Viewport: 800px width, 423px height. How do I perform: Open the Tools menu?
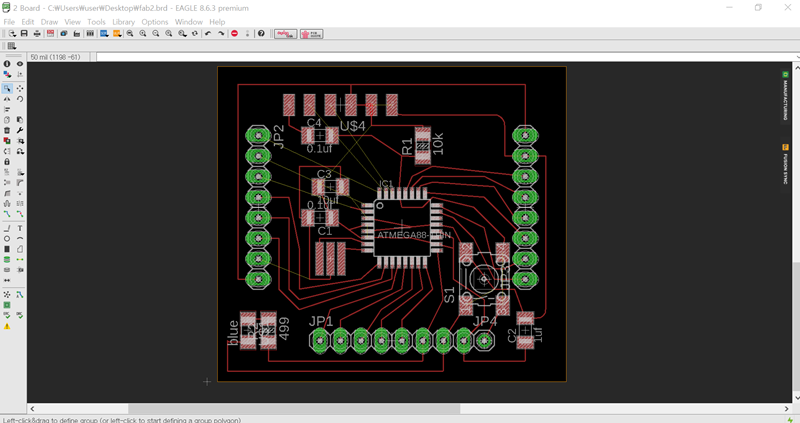tap(96, 22)
